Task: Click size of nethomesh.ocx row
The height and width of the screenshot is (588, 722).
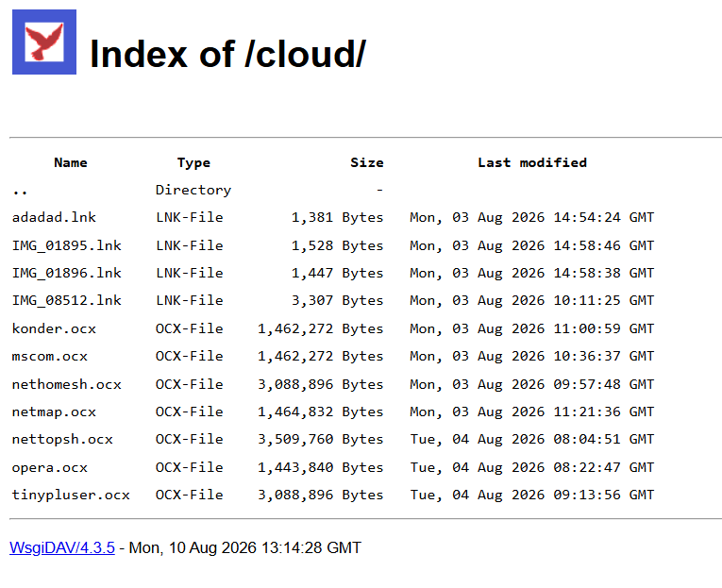Action: pyautogui.click(x=321, y=384)
